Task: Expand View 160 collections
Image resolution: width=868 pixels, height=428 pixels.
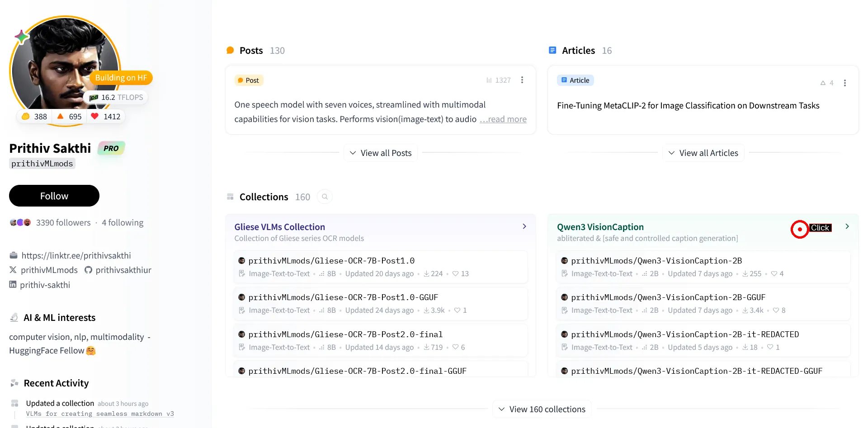Action: (542, 409)
